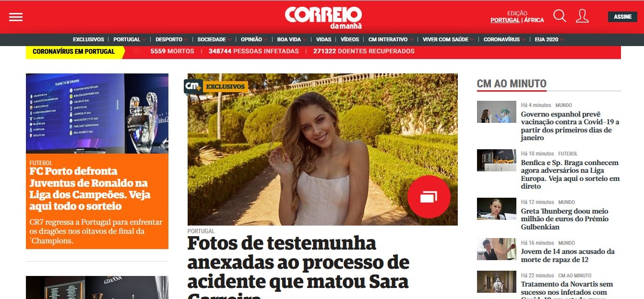This screenshot has height=299, width=644.
Task: Select the Portugal edition link
Action: click(x=505, y=20)
